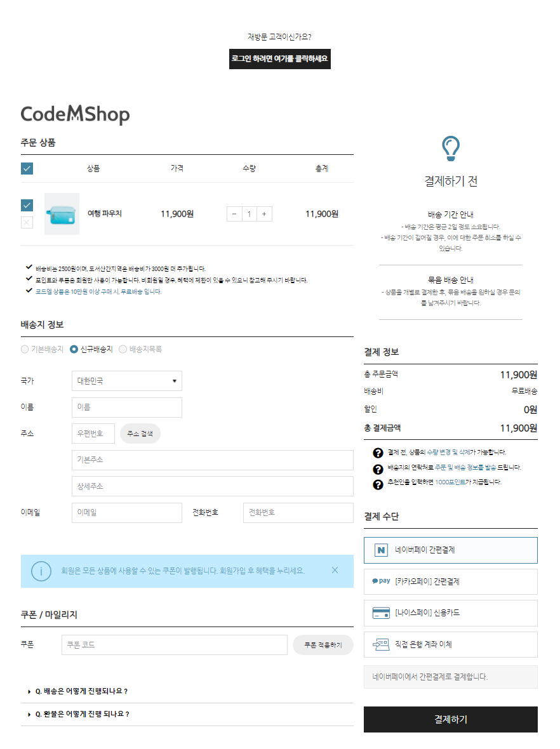This screenshot has width=560, height=749.
Task: Click the X remove icon below product checkbox
Action: click(x=26, y=222)
